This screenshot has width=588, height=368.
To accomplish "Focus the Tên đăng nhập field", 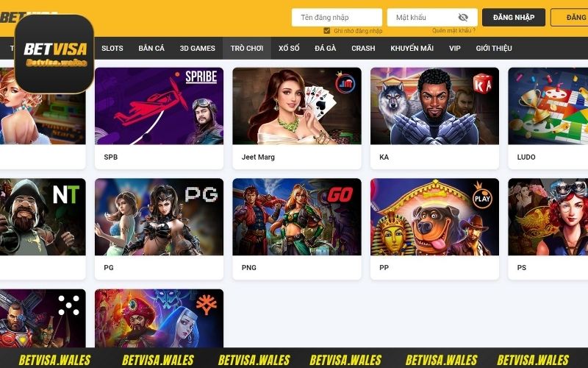I will (337, 17).
